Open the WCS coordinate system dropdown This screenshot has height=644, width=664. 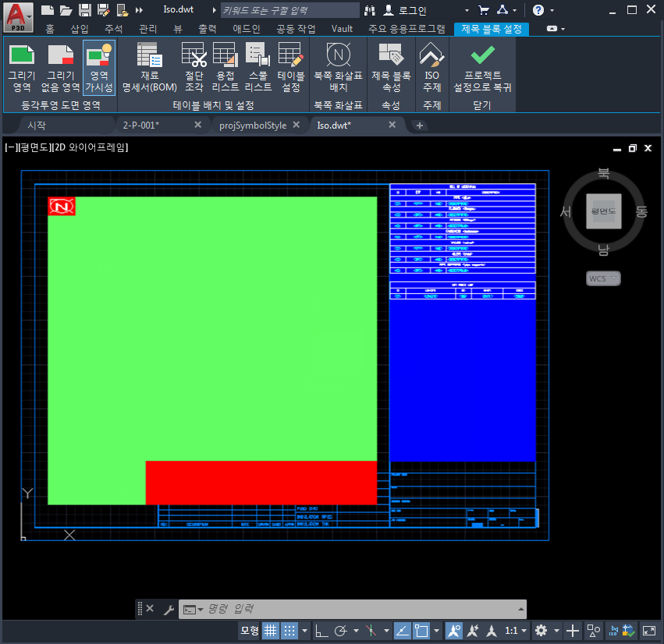click(x=603, y=278)
